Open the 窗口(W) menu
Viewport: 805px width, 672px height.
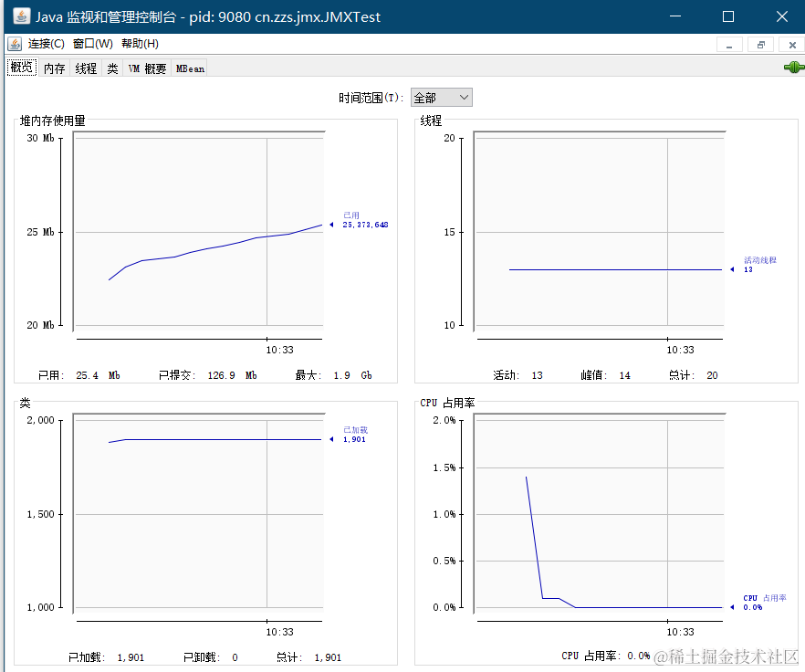[93, 44]
